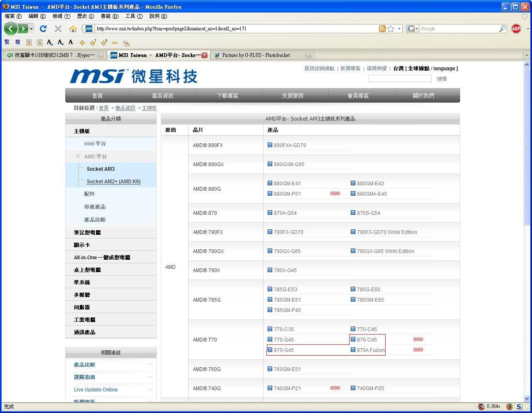The height and width of the screenshot is (413, 532).
Task: Open the 890FXA-GD70 product link
Action: 290,145
